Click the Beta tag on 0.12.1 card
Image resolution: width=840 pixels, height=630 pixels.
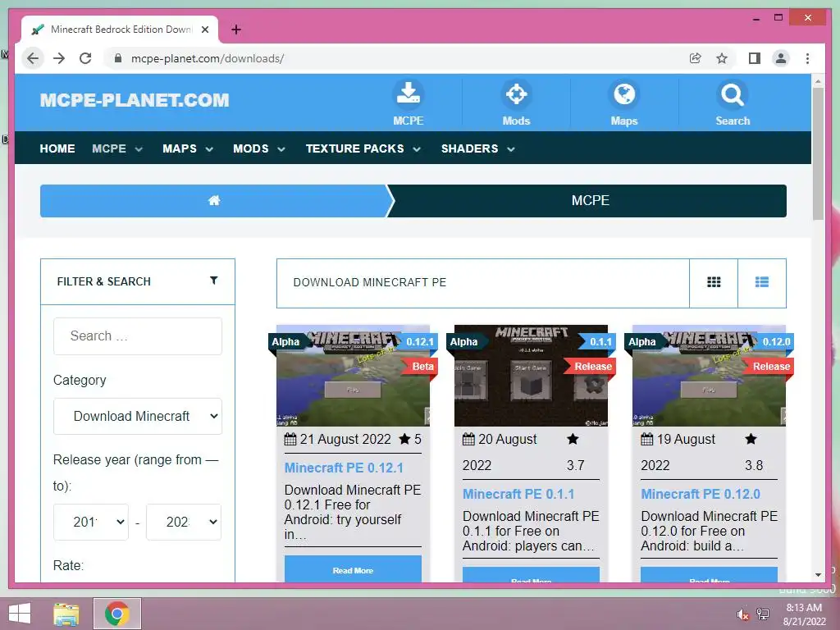point(422,367)
